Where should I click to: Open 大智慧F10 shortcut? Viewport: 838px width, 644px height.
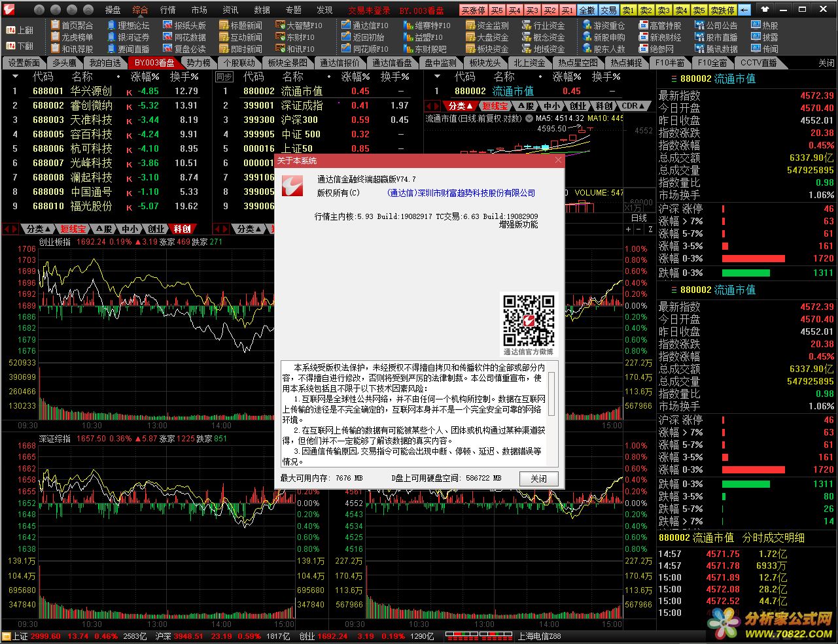[x=299, y=25]
